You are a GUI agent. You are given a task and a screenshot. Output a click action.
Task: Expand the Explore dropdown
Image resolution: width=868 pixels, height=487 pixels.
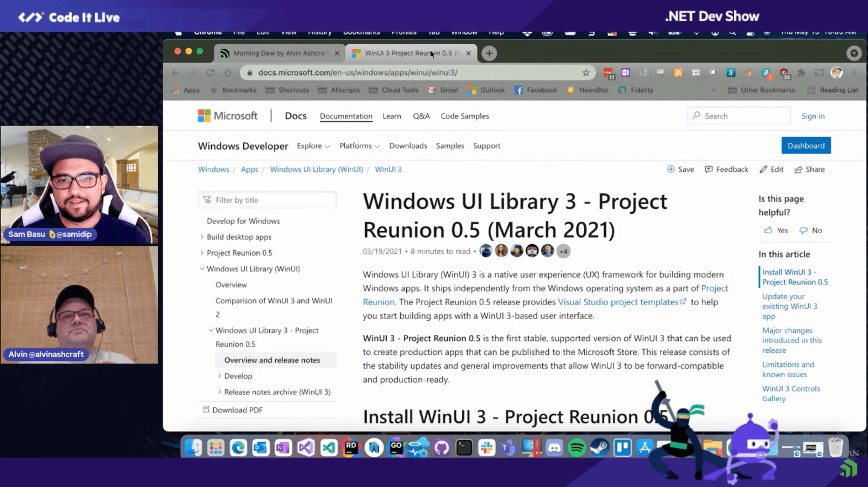[x=314, y=146]
